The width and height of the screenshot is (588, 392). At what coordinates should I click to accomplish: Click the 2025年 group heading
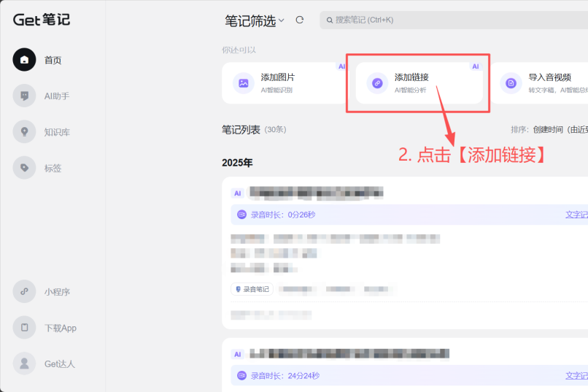coord(237,163)
